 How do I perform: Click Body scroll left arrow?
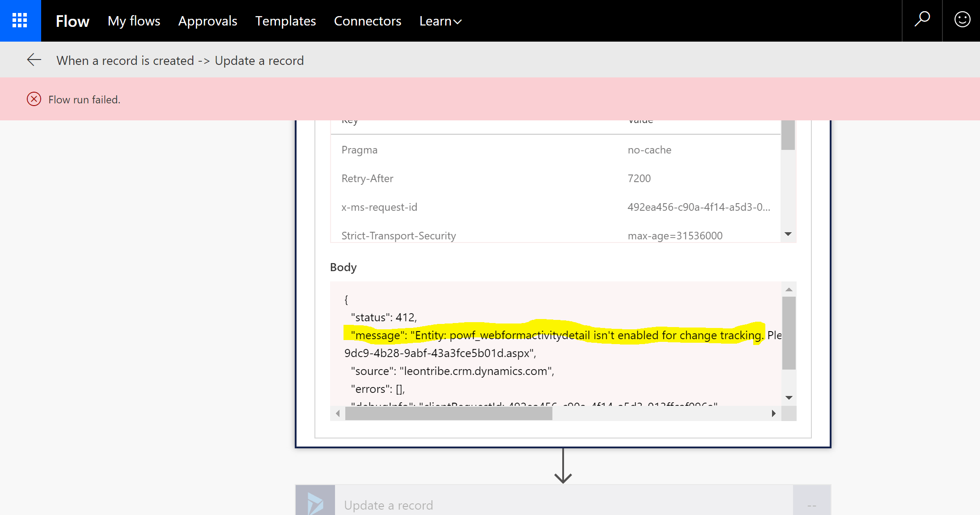[x=338, y=413]
